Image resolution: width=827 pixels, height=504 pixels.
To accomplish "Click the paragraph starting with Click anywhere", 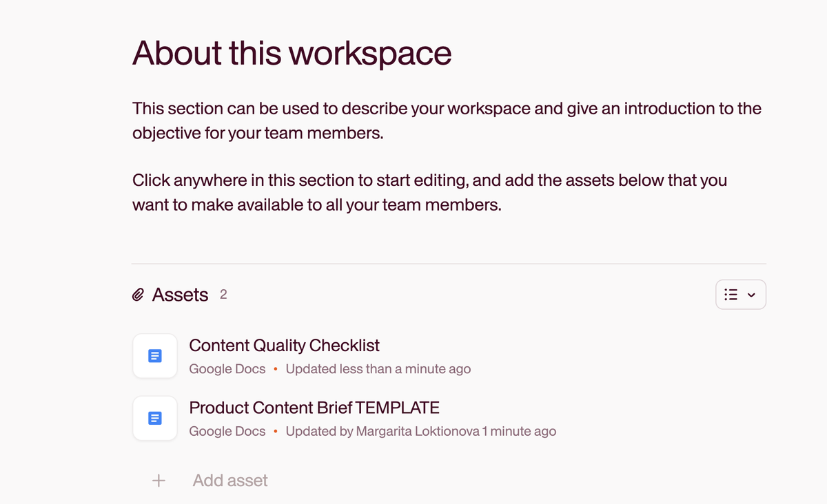I will [429, 192].
